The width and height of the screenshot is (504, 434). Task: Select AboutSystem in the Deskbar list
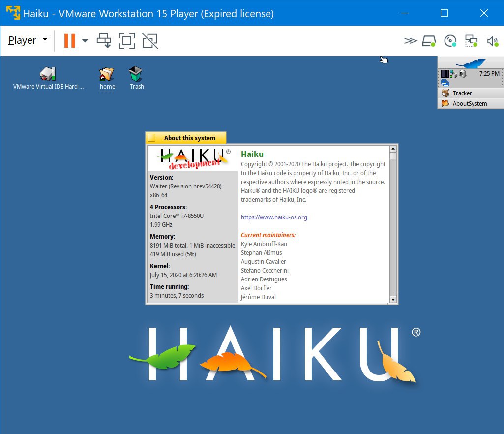tap(471, 104)
